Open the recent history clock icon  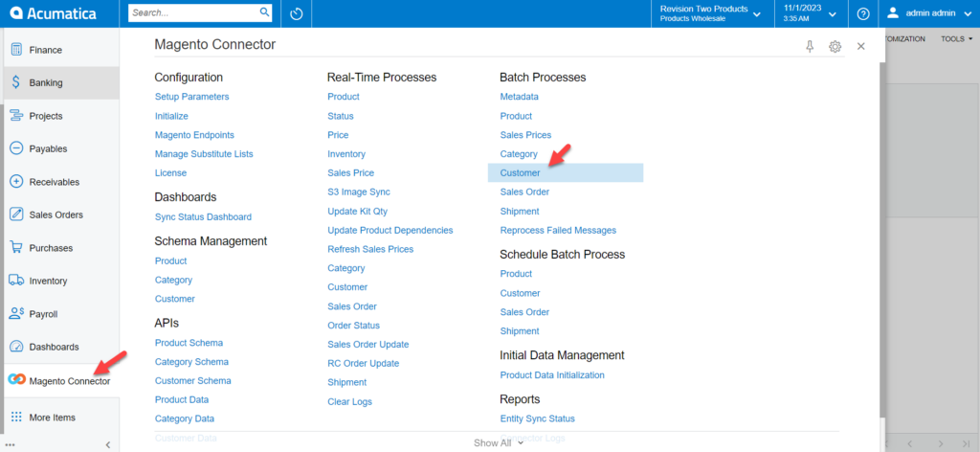click(297, 13)
